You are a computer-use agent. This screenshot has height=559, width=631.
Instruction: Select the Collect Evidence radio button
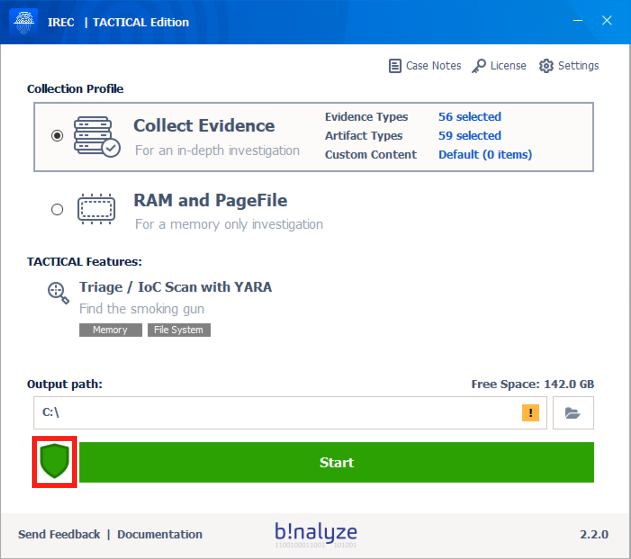[x=57, y=136]
